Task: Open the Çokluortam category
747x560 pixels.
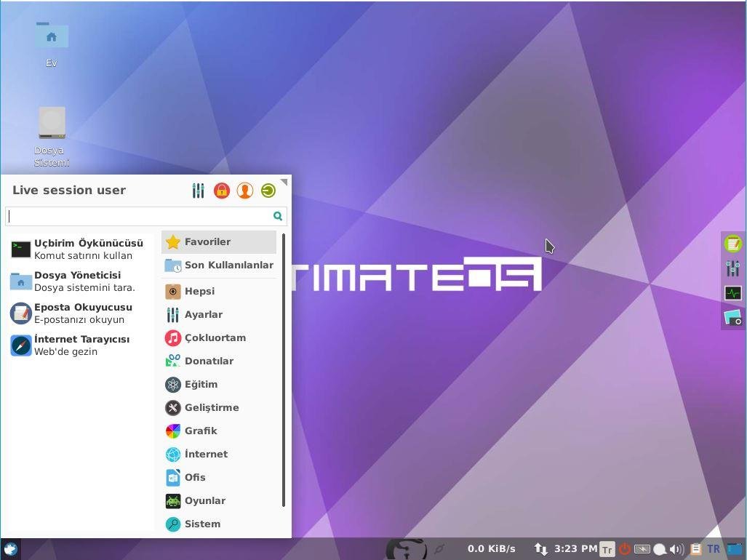Action: (x=219, y=337)
